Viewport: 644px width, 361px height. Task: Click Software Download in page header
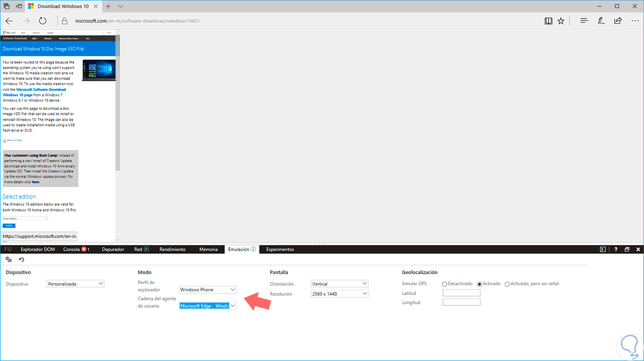14,38
